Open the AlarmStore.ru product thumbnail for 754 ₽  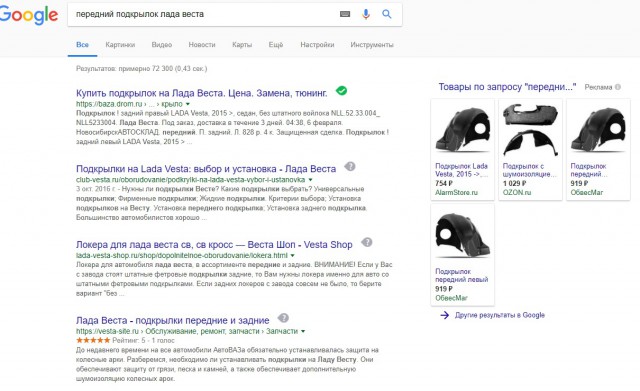pos(462,130)
